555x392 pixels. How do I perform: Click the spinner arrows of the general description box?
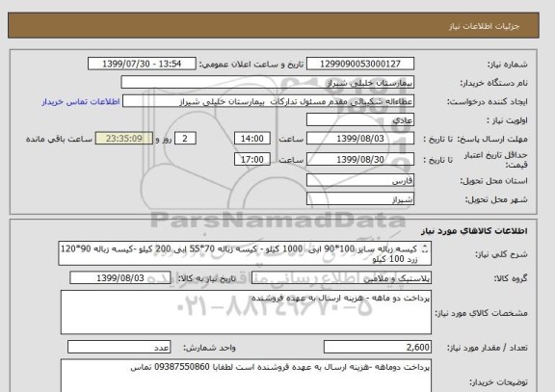tap(426, 249)
